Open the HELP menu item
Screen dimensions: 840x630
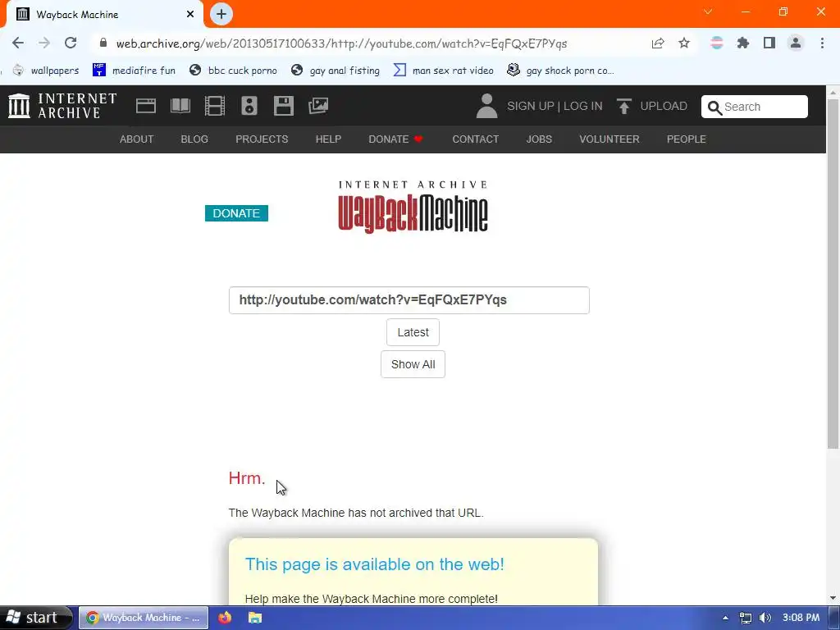(328, 139)
